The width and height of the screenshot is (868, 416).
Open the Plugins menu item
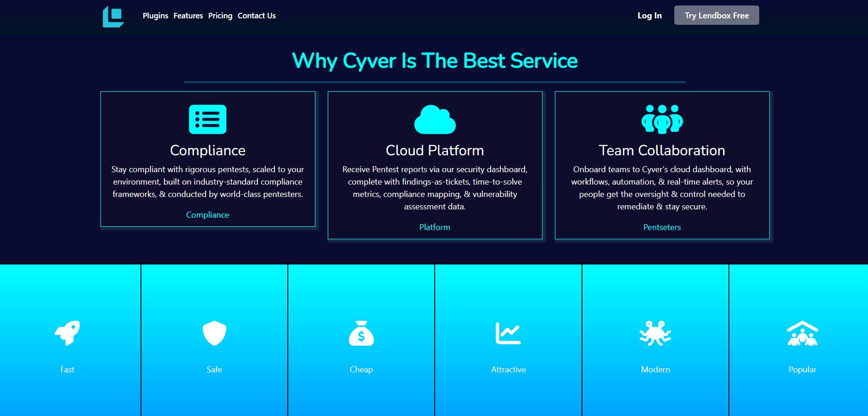pyautogui.click(x=156, y=16)
